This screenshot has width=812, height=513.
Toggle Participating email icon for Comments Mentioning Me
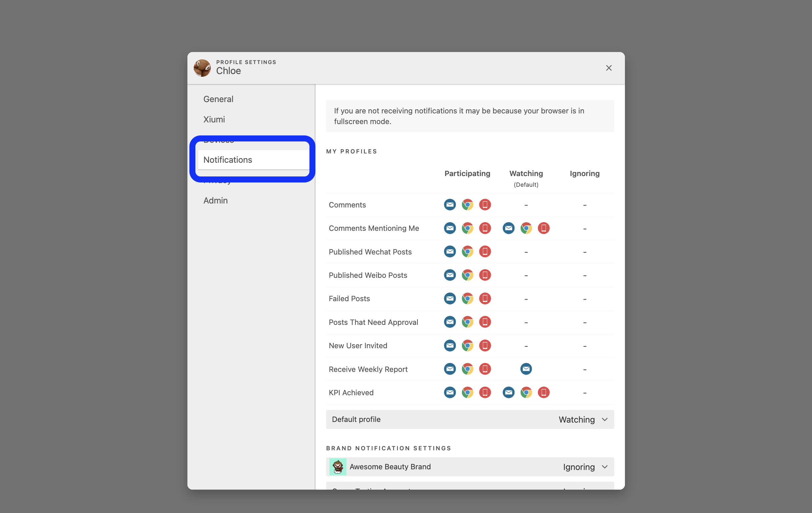click(450, 228)
